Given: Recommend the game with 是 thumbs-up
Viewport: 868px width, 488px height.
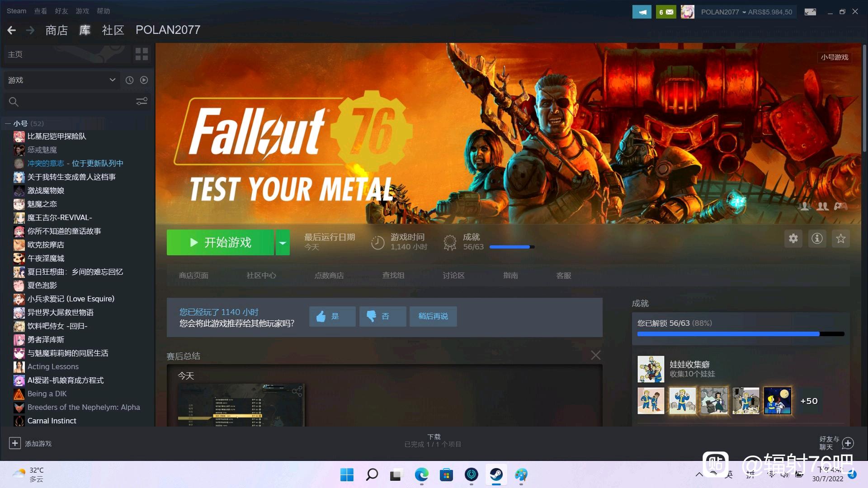Looking at the screenshot, I should [x=332, y=316].
